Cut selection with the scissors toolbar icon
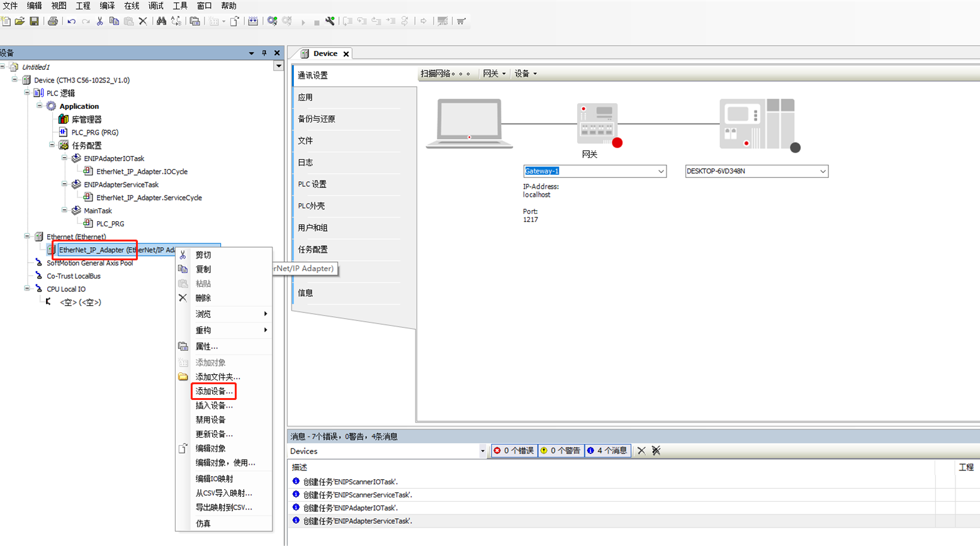Image resolution: width=980 pixels, height=549 pixels. [100, 21]
